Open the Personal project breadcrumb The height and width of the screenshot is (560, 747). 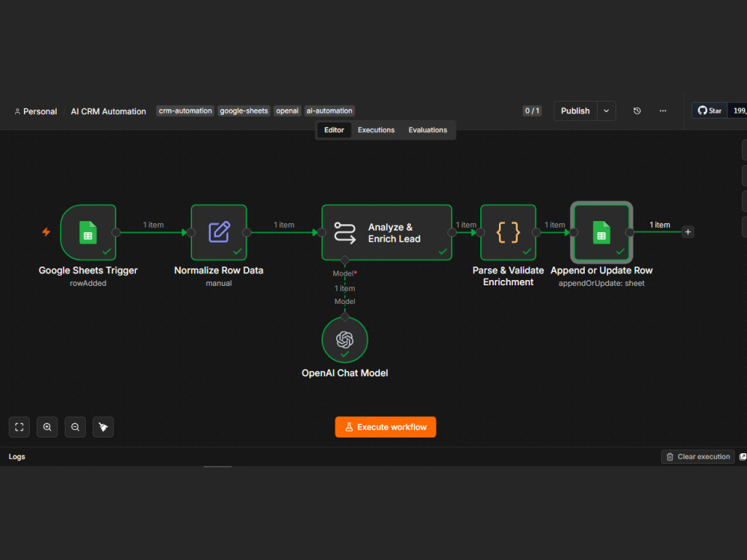[36, 111]
